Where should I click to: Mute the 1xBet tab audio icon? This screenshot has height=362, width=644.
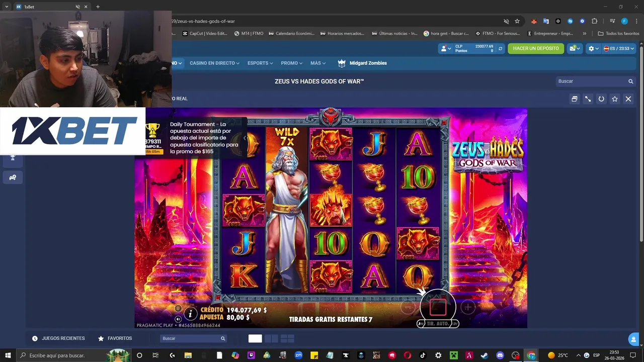[x=77, y=7]
